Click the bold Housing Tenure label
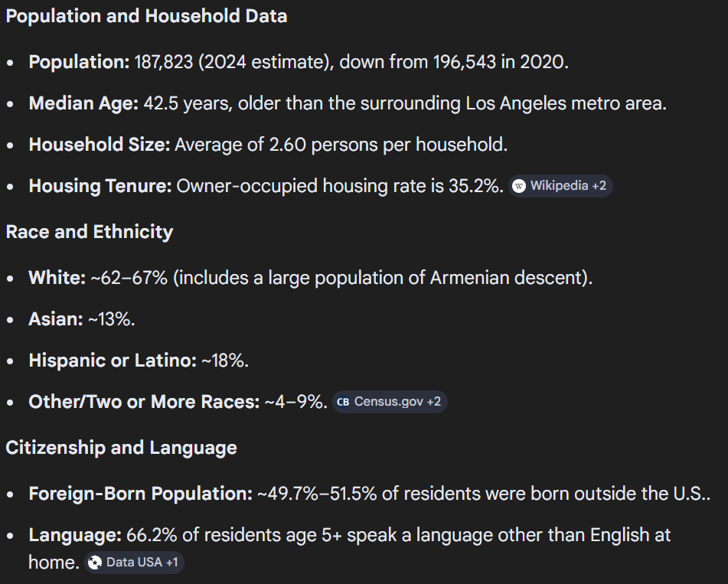This screenshot has width=728, height=584. tap(100, 186)
